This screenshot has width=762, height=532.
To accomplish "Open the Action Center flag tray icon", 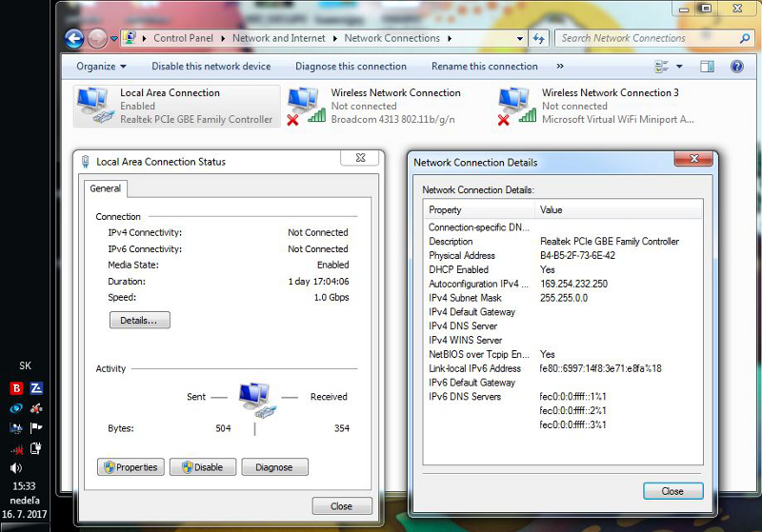I will 36,428.
